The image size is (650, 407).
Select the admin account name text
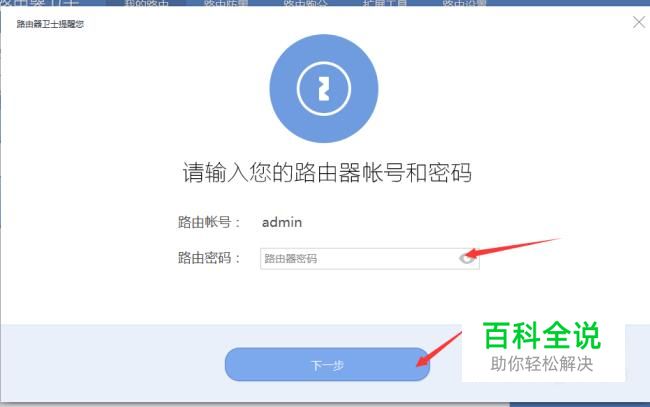282,223
